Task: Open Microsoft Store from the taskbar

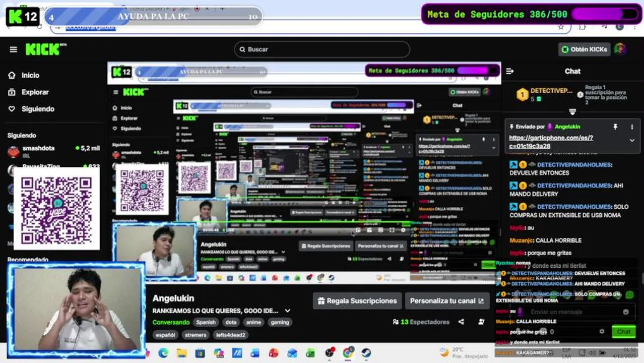Action: [200, 353]
